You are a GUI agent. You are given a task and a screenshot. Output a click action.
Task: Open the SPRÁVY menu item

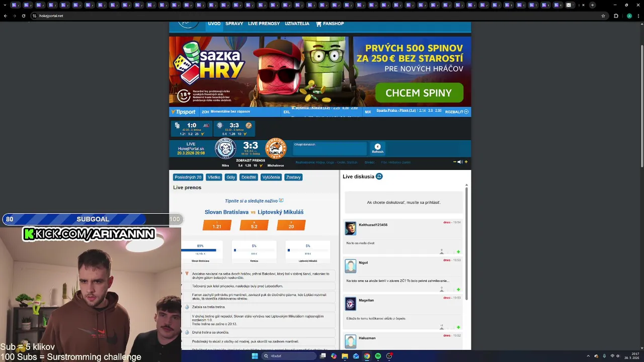coord(234,24)
